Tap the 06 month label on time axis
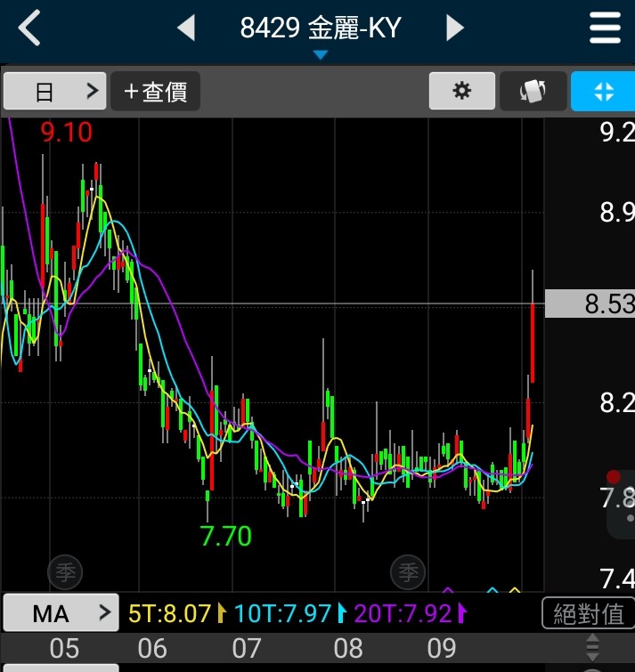This screenshot has width=635, height=672. tap(152, 648)
